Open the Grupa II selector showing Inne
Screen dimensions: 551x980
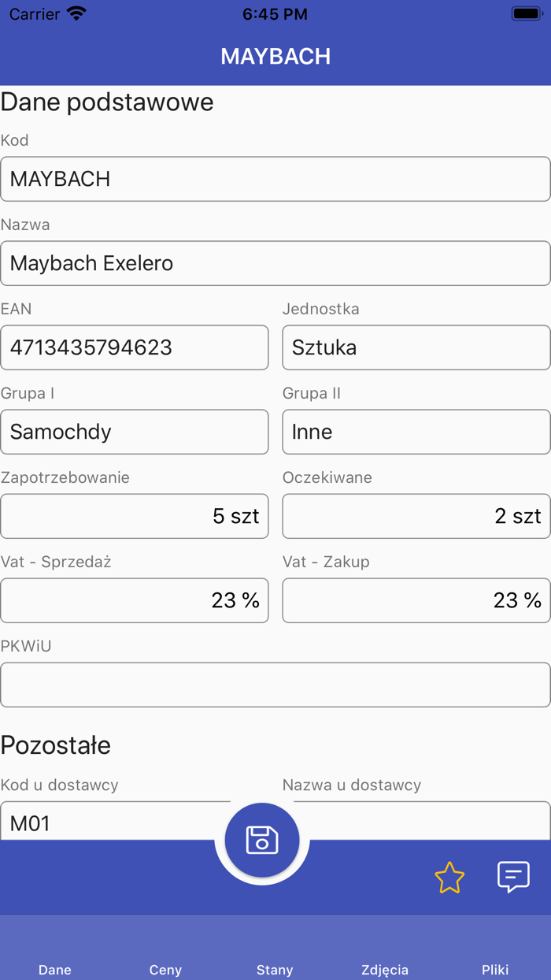[x=416, y=432]
